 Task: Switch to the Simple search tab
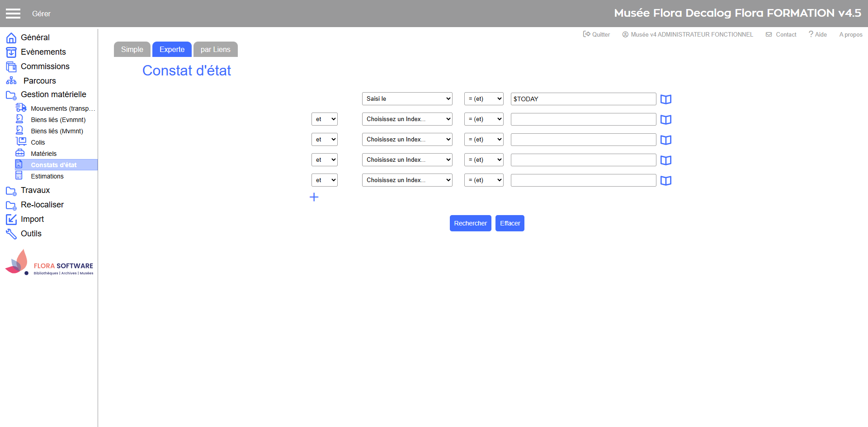[132, 50]
